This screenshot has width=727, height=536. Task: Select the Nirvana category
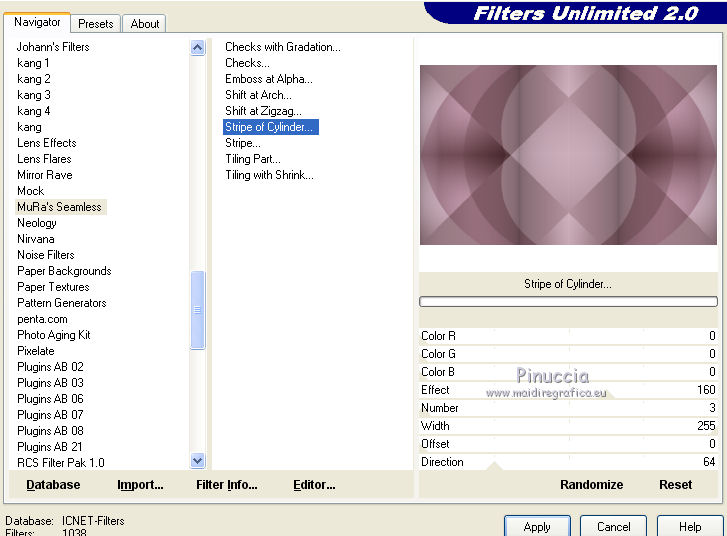[36, 239]
